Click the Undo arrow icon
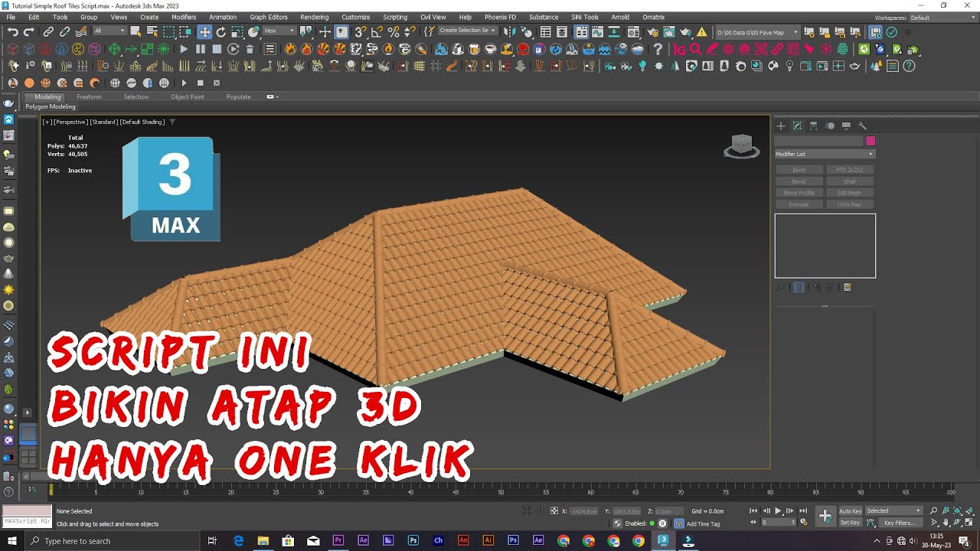 (x=13, y=32)
